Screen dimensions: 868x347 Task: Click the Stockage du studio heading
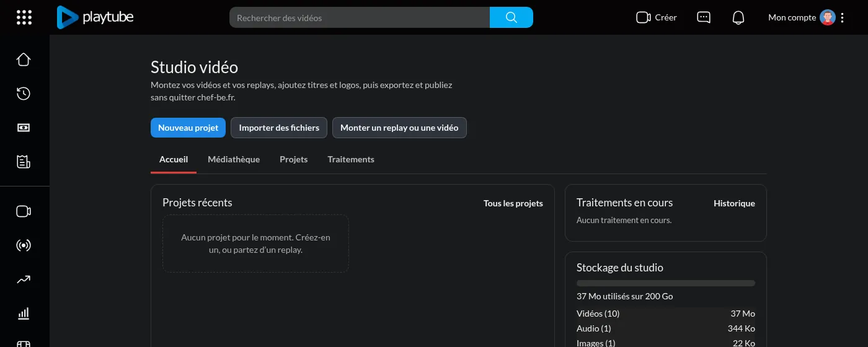click(620, 268)
